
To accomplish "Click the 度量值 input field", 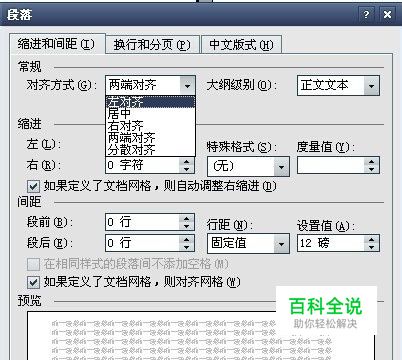I will coord(331,165).
